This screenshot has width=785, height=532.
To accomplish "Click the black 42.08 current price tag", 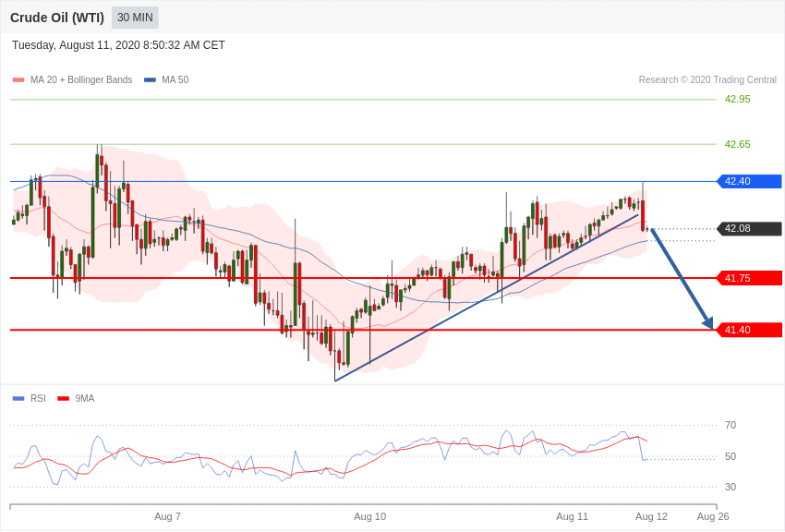I will point(750,229).
